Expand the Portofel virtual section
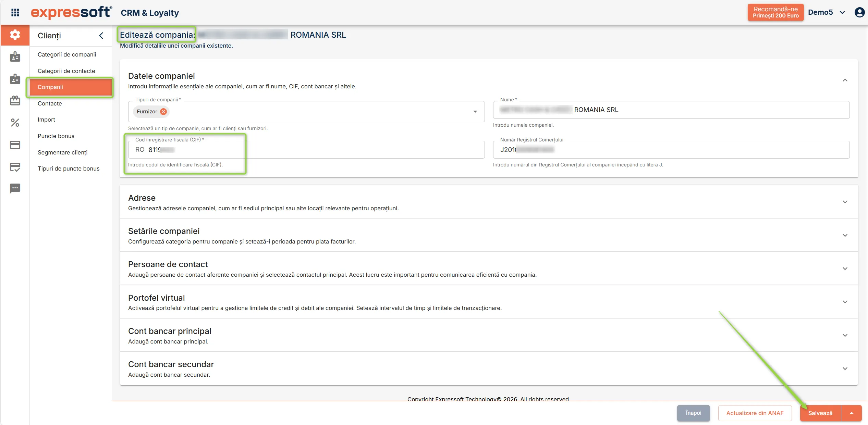868x425 pixels. tap(845, 302)
